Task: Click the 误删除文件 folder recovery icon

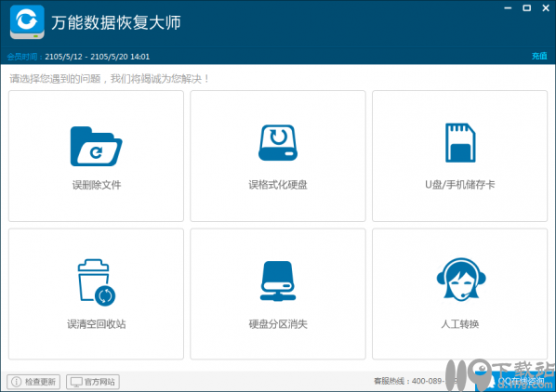Action: (x=96, y=146)
